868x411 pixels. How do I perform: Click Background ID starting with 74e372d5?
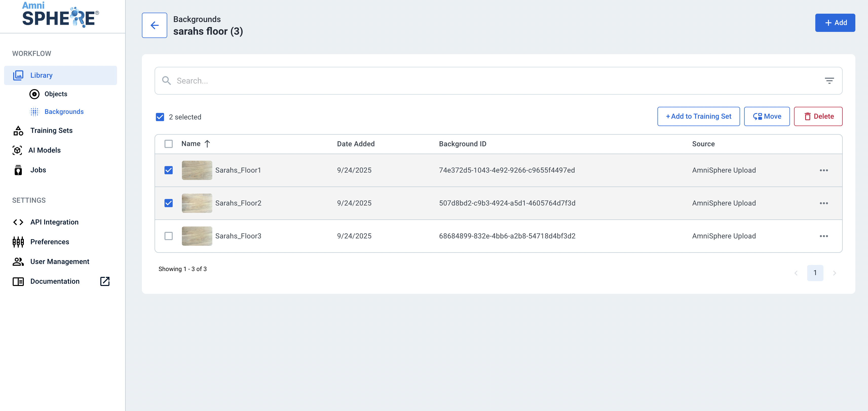(507, 170)
